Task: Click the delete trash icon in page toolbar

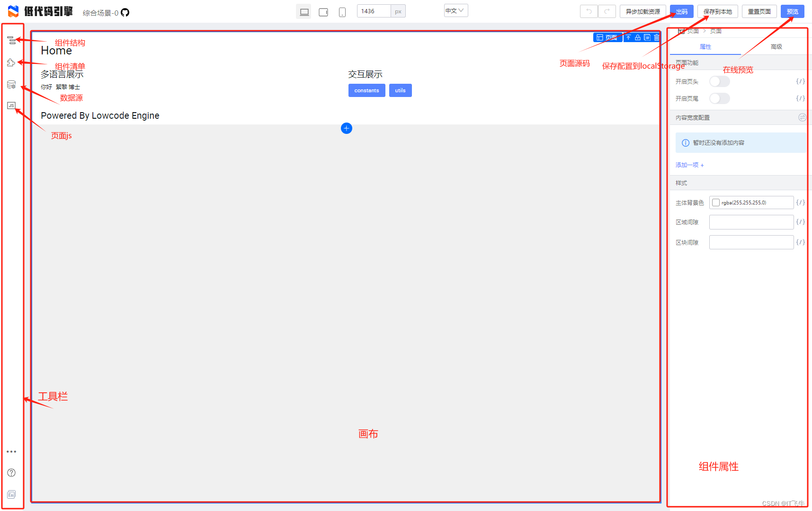Action: point(656,37)
